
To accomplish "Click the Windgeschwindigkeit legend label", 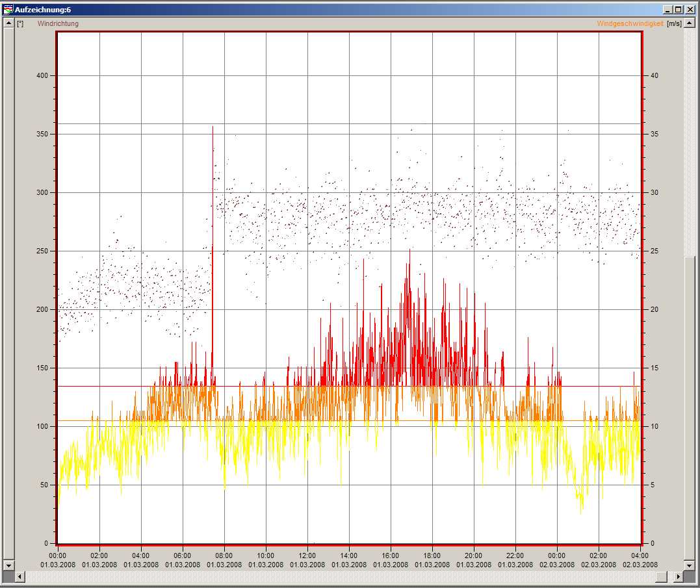I will [630, 23].
